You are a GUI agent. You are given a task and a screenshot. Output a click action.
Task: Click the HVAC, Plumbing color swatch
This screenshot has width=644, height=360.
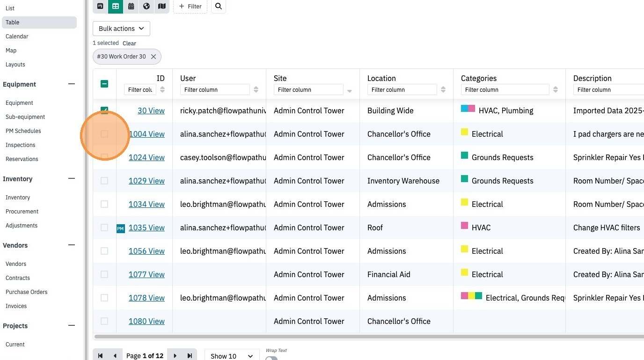pyautogui.click(x=468, y=109)
